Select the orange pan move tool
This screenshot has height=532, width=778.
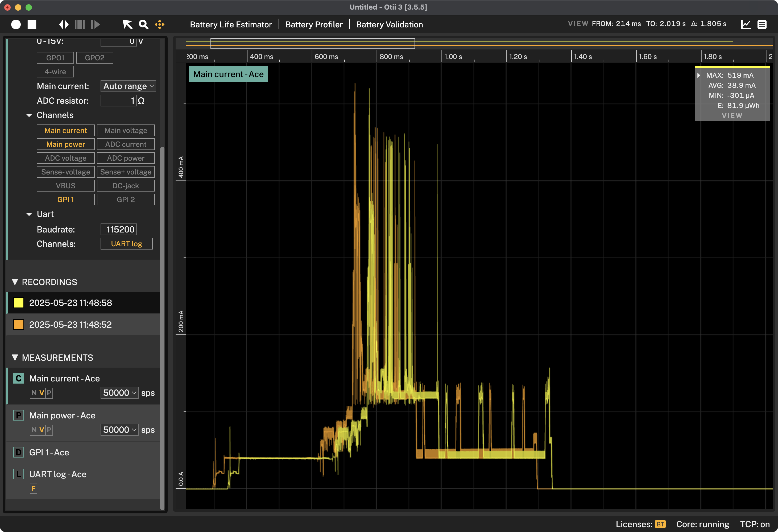point(160,24)
